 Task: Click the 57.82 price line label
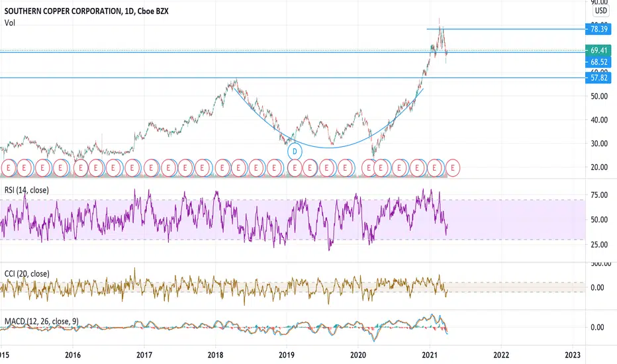598,78
